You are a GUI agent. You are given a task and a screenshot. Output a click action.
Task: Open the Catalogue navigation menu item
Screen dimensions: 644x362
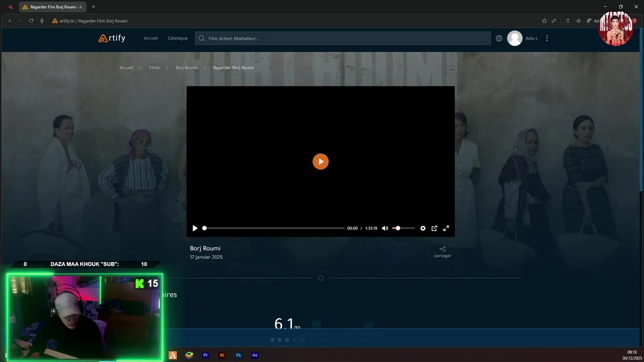(x=178, y=38)
